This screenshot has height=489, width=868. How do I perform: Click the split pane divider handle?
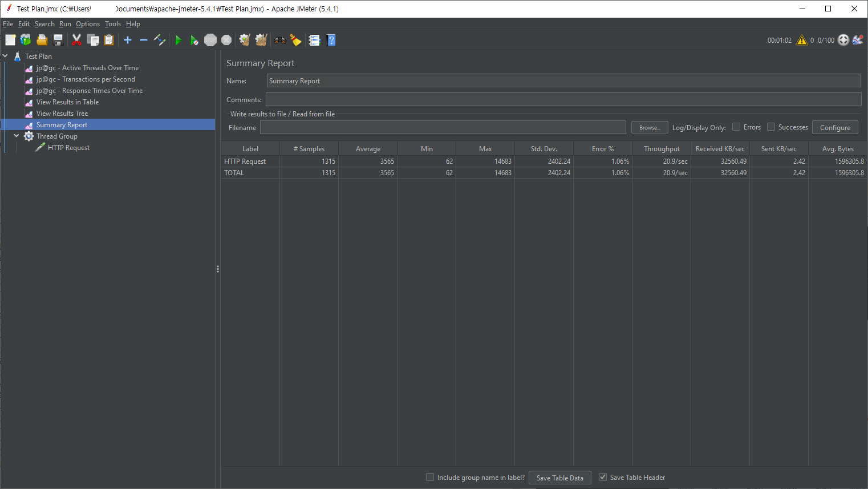(218, 269)
